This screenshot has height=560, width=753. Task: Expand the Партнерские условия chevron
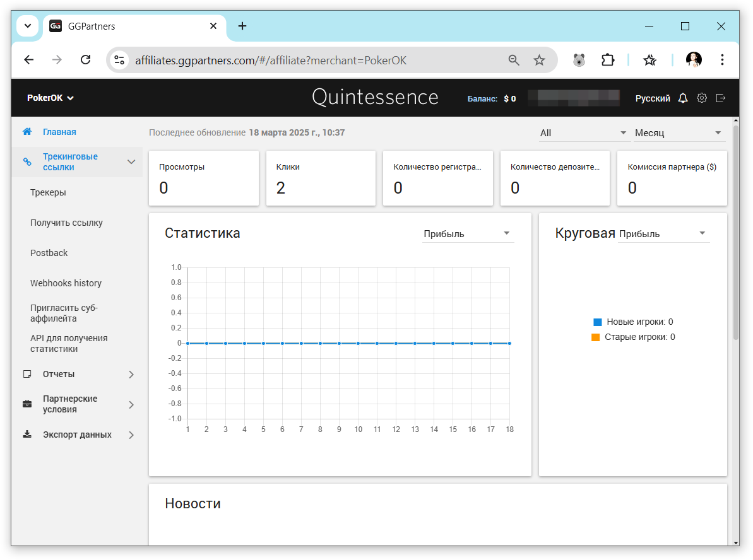(131, 404)
